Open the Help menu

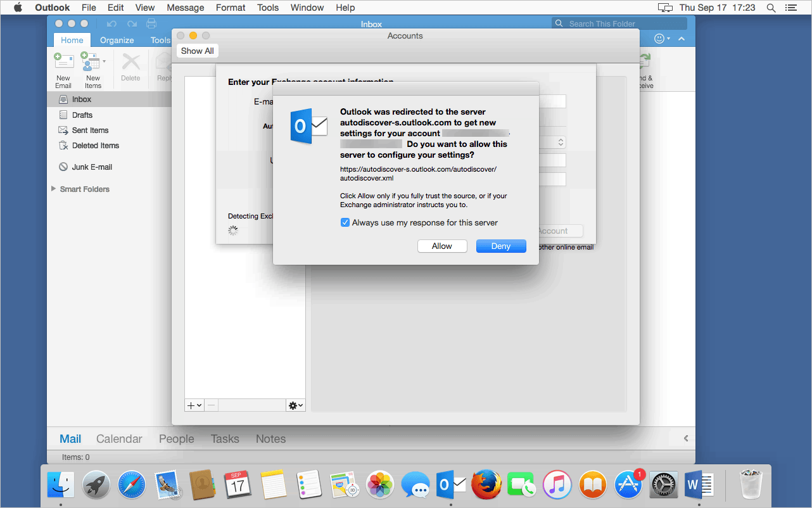click(345, 8)
